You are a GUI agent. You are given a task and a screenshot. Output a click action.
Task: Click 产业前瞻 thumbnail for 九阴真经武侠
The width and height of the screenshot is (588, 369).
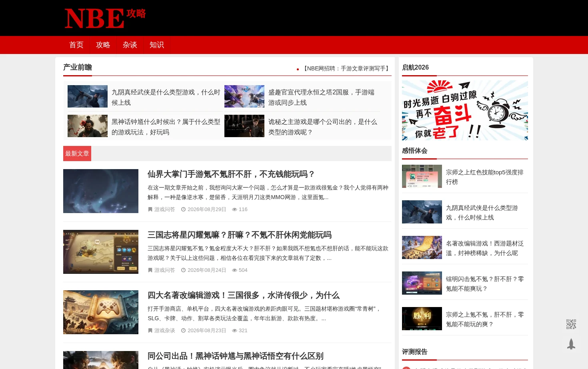coord(88,96)
